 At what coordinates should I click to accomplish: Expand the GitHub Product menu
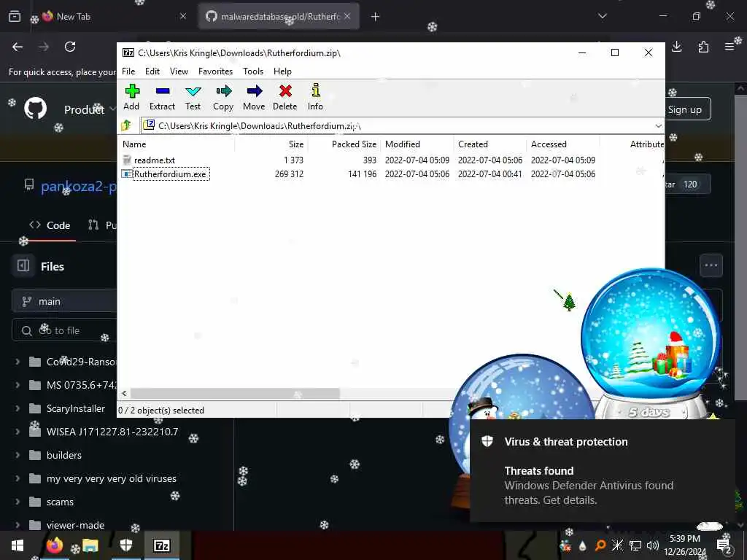point(90,109)
